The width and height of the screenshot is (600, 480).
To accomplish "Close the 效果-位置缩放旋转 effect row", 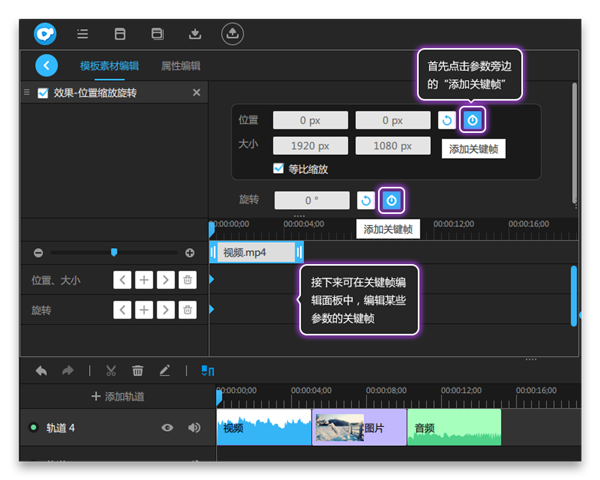I will [x=197, y=93].
